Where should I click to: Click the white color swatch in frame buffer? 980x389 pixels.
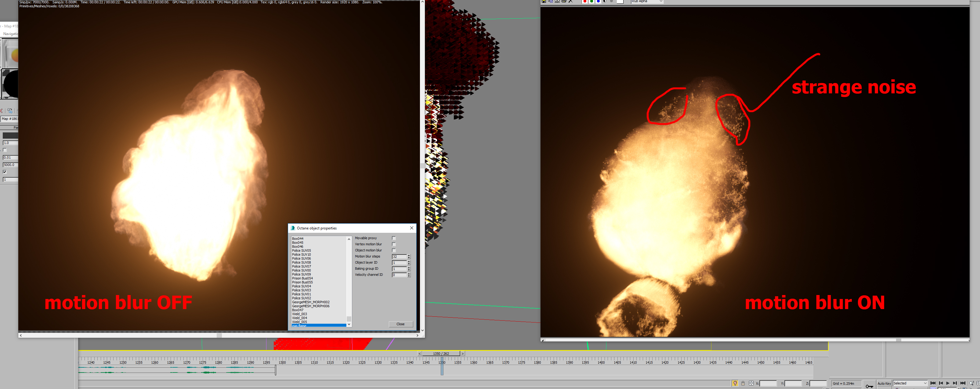620,2
